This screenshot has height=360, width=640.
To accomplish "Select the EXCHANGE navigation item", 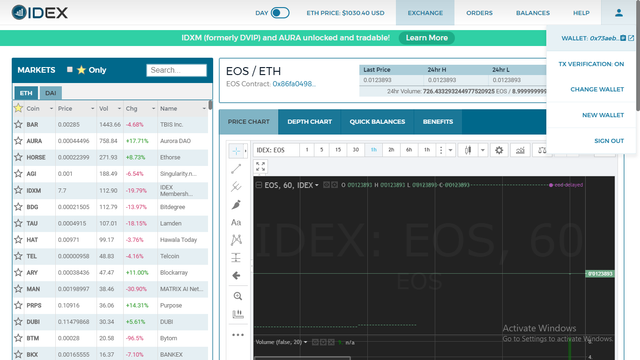I will tap(425, 13).
